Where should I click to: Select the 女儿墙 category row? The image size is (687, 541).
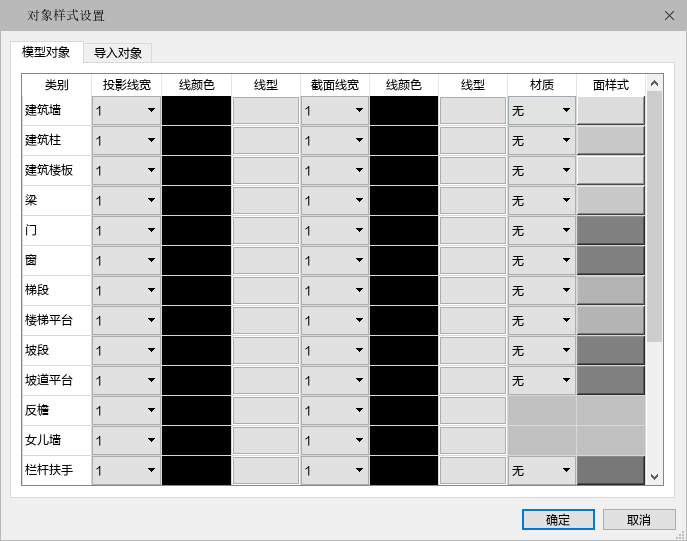pos(57,440)
